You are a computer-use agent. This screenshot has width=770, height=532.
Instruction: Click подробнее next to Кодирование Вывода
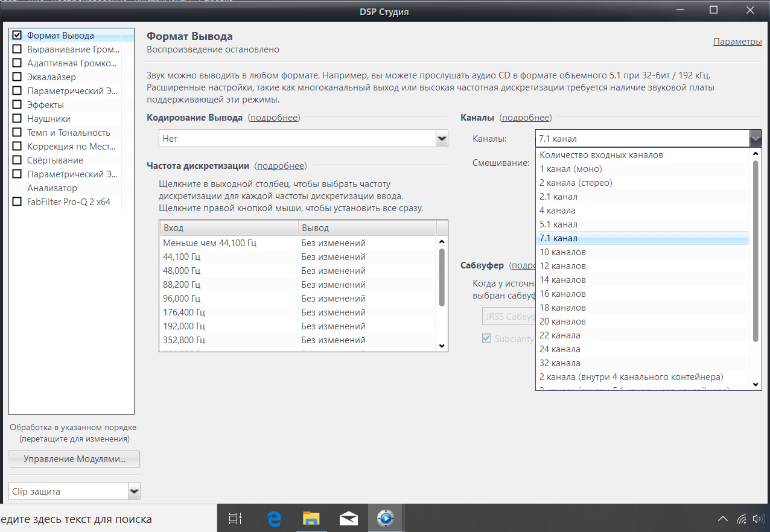(275, 118)
